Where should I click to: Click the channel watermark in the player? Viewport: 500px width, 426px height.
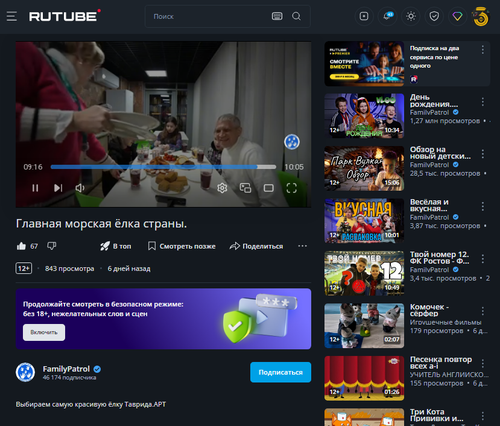292,142
